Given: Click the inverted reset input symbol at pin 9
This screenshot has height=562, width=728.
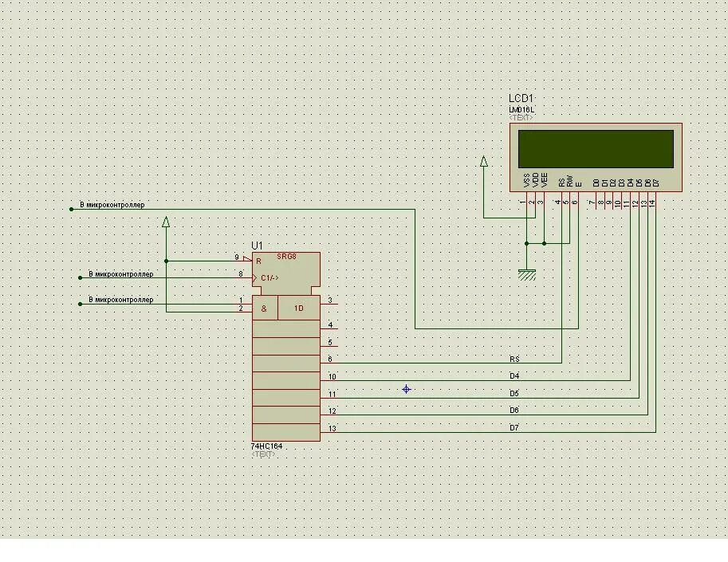Looking at the screenshot, I should point(247,259).
